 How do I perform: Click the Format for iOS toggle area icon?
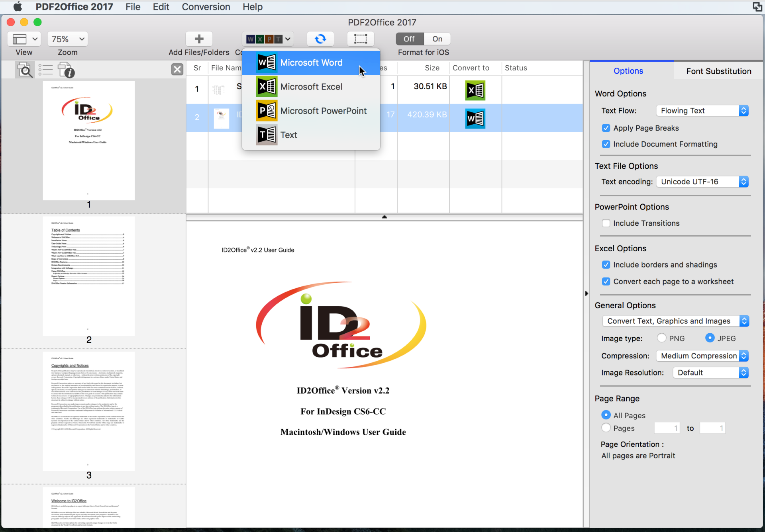pyautogui.click(x=423, y=39)
